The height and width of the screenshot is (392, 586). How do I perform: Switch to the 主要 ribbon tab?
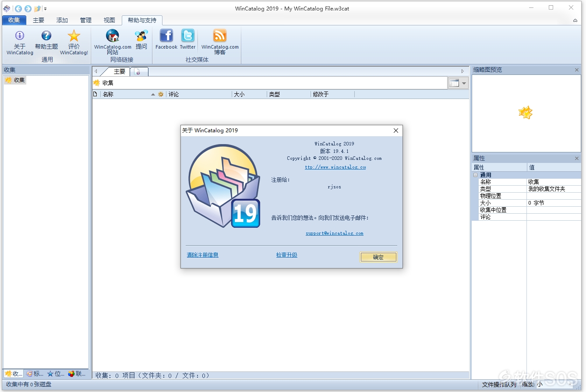point(39,20)
